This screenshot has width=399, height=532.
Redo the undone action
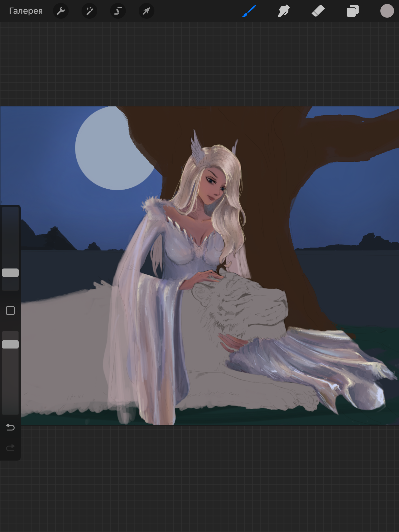[x=10, y=448]
